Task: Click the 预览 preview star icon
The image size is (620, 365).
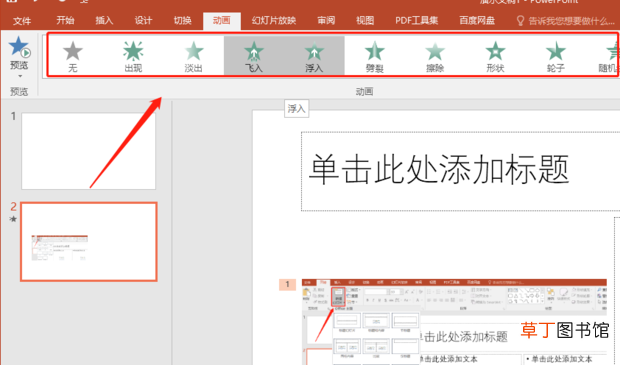Action: click(x=19, y=47)
